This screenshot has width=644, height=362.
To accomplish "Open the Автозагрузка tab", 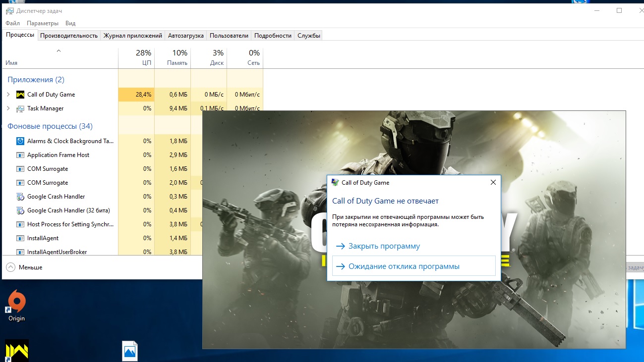I will pyautogui.click(x=185, y=36).
